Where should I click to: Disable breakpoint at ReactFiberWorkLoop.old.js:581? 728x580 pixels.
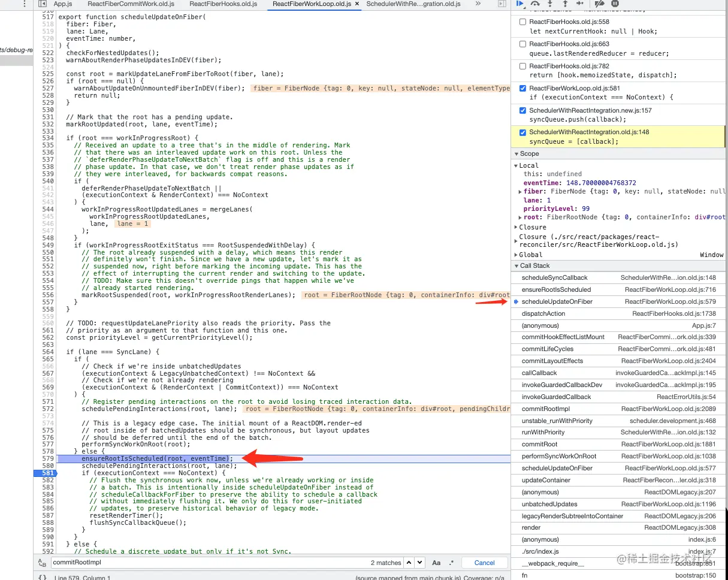click(523, 88)
